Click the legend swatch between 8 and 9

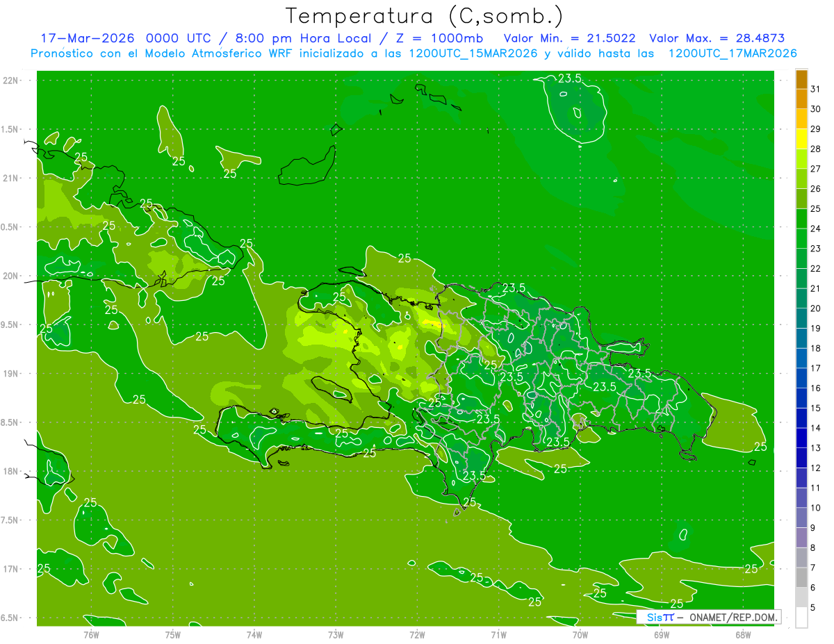pos(801,538)
